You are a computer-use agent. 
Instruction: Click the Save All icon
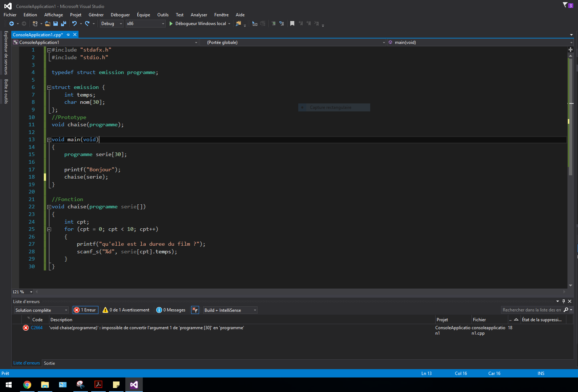64,24
